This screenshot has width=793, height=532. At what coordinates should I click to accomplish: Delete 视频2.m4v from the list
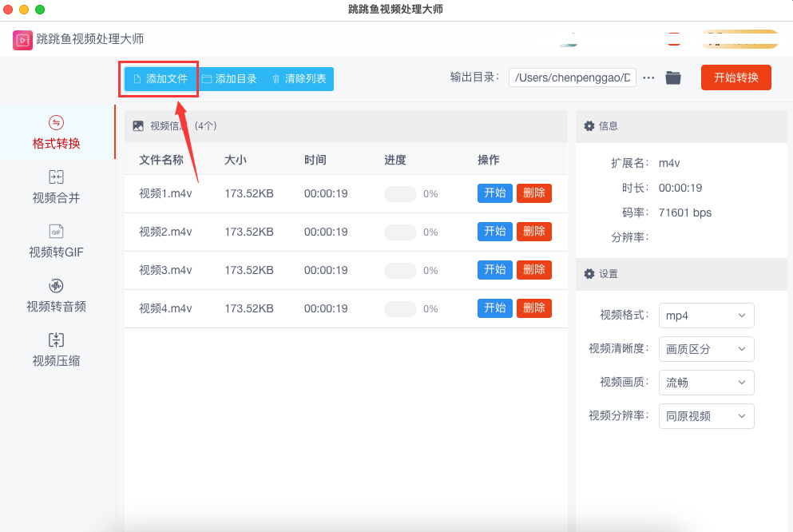point(534,232)
